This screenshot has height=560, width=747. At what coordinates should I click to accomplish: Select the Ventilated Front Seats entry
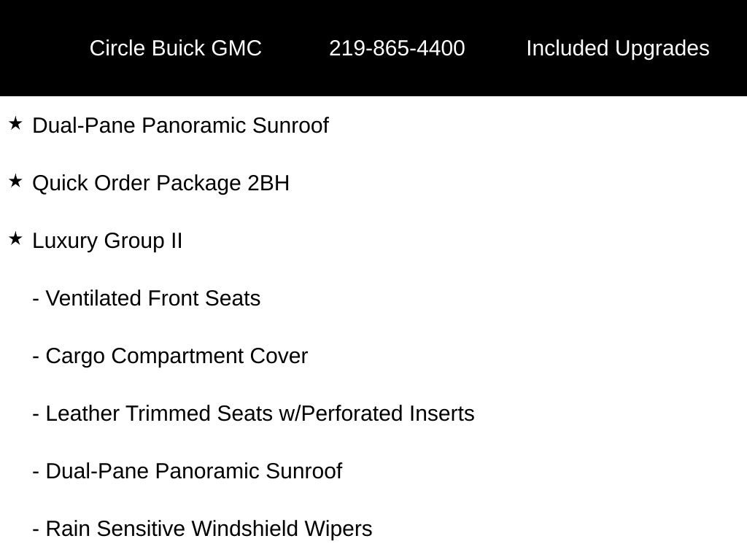(x=153, y=298)
